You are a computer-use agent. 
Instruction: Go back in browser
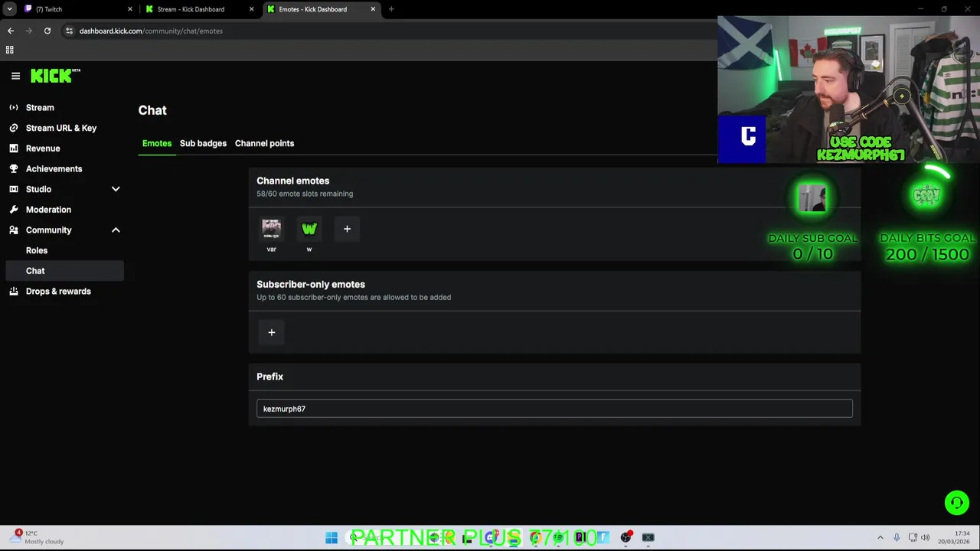point(11,31)
